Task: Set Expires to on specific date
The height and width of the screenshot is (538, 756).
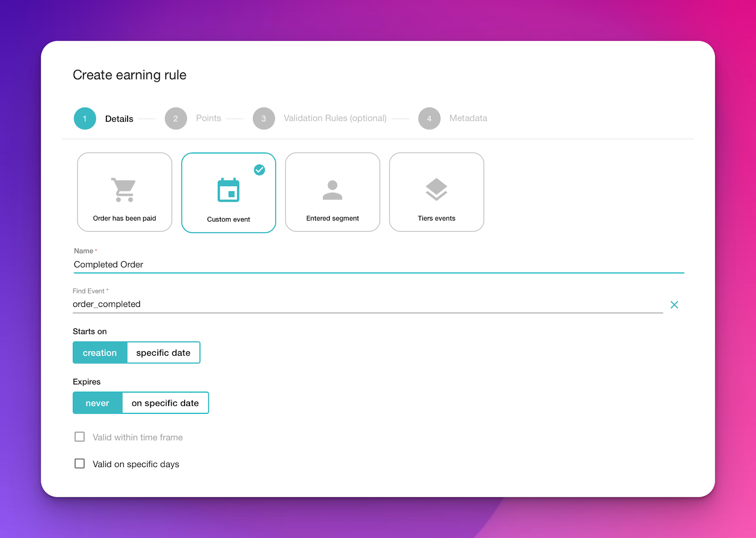Action: [x=165, y=403]
